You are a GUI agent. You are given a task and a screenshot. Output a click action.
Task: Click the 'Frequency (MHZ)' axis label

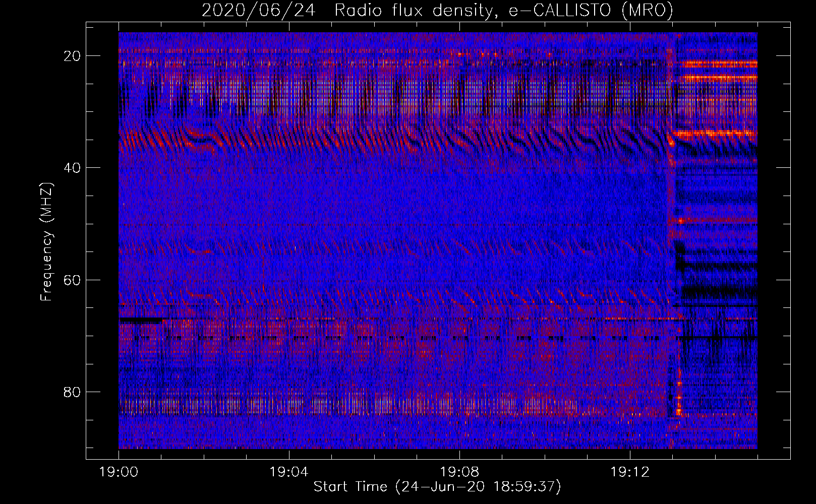(x=46, y=242)
